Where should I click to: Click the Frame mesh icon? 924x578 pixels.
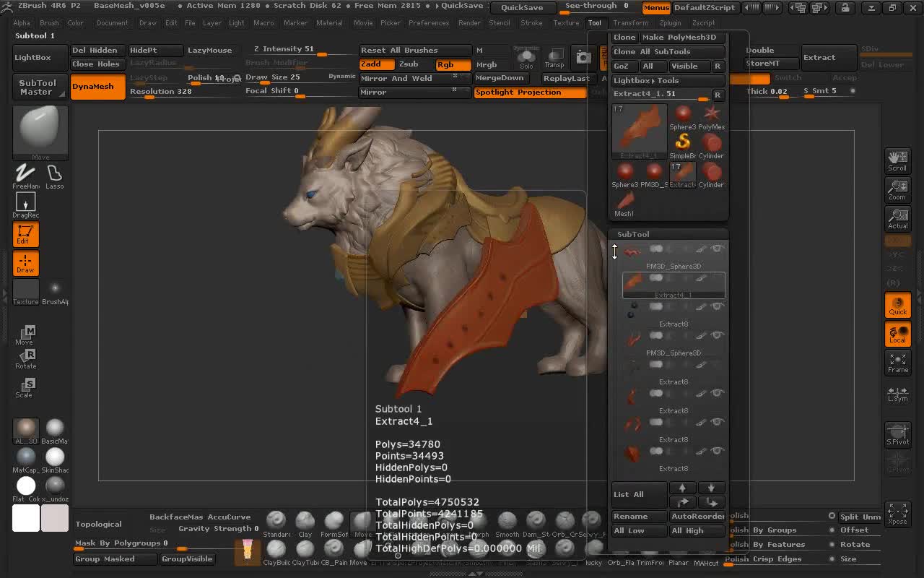tap(898, 363)
